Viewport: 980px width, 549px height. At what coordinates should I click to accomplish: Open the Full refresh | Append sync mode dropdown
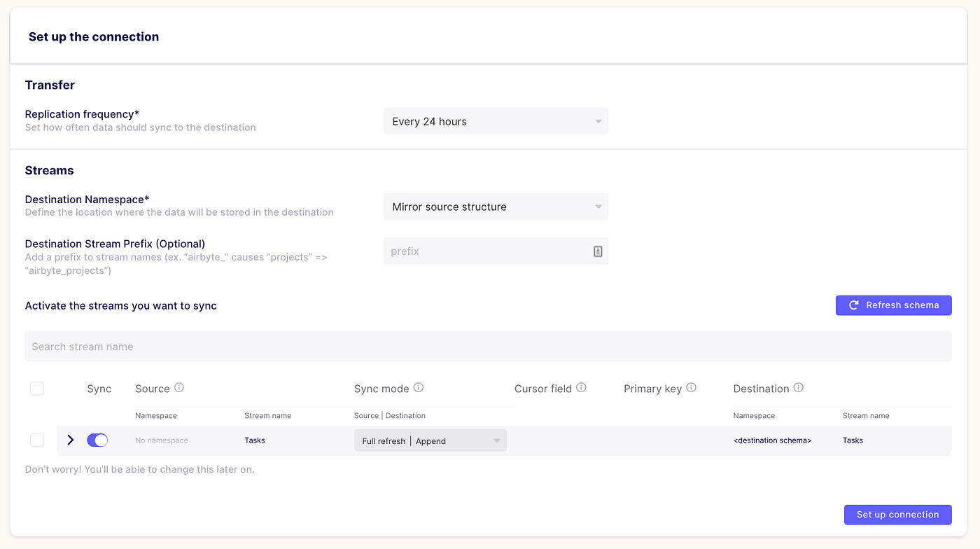pyautogui.click(x=430, y=441)
